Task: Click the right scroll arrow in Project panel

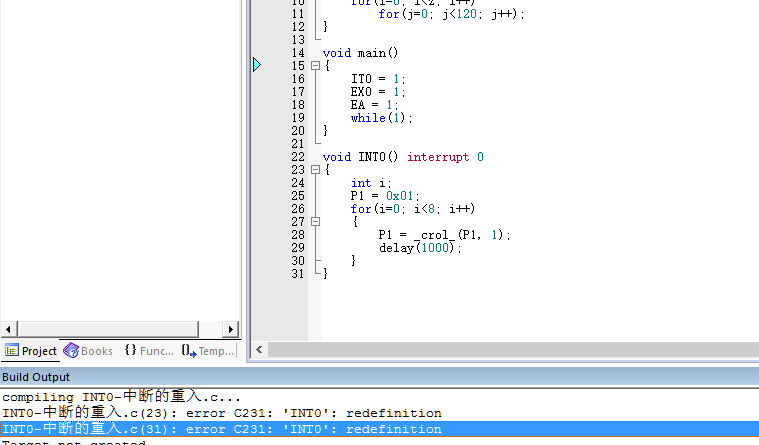Action: [x=230, y=329]
